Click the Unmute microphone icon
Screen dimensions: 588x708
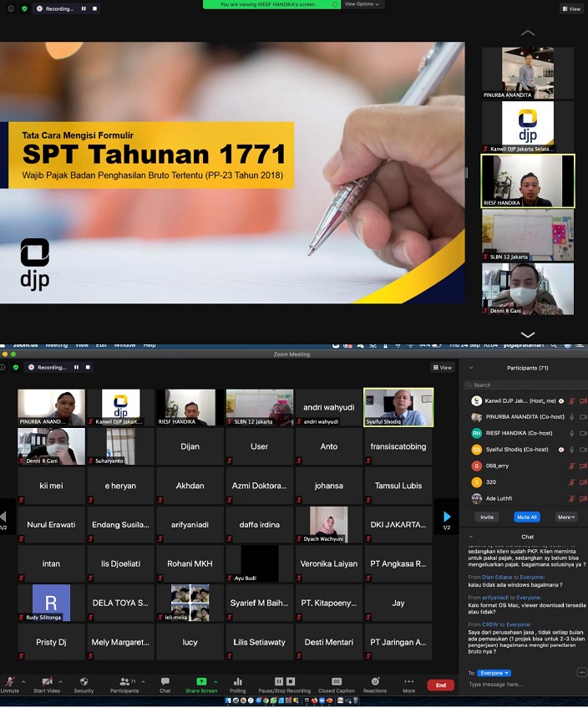10,681
